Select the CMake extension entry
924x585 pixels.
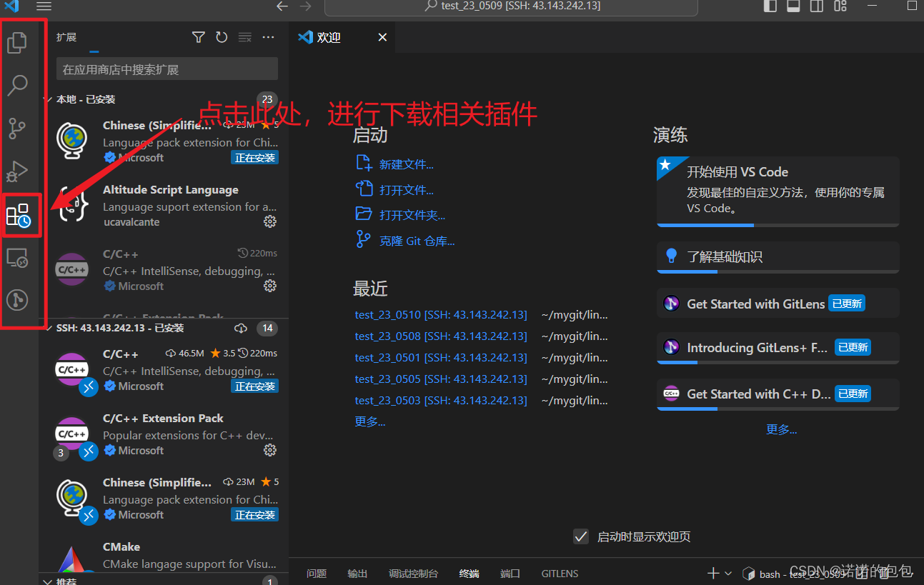pos(164,556)
